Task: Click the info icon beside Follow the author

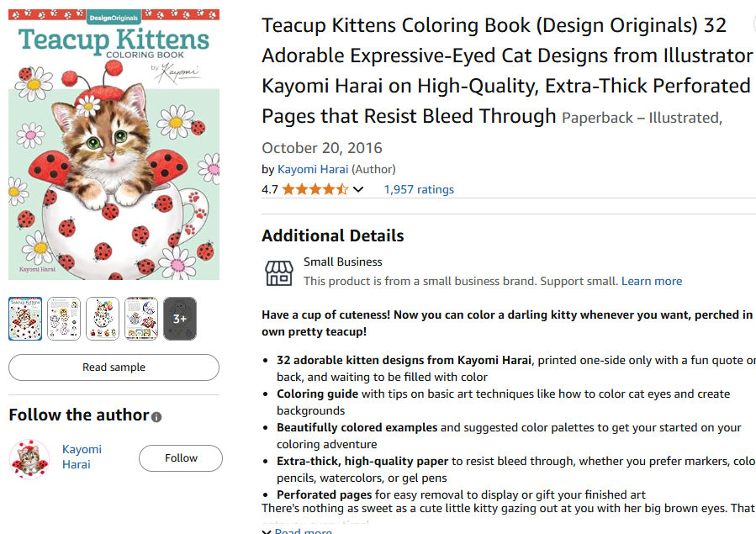Action: (156, 416)
